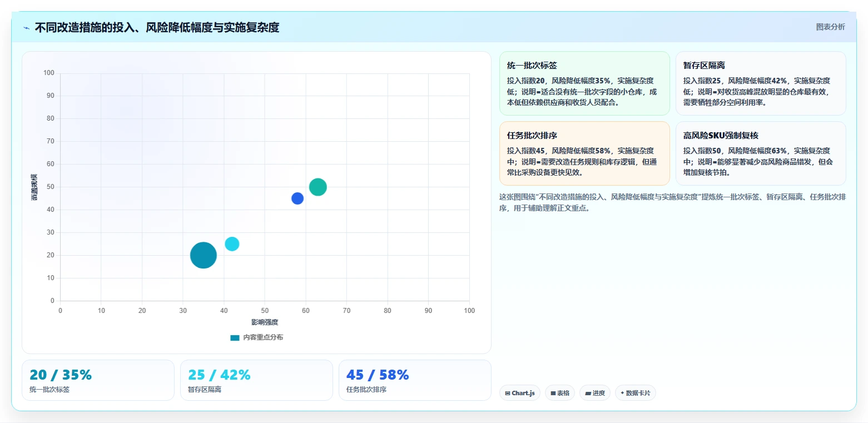Screen dimensions: 868x423
Task: Click the rotated y-axis title of the chart
Action: (x=34, y=187)
